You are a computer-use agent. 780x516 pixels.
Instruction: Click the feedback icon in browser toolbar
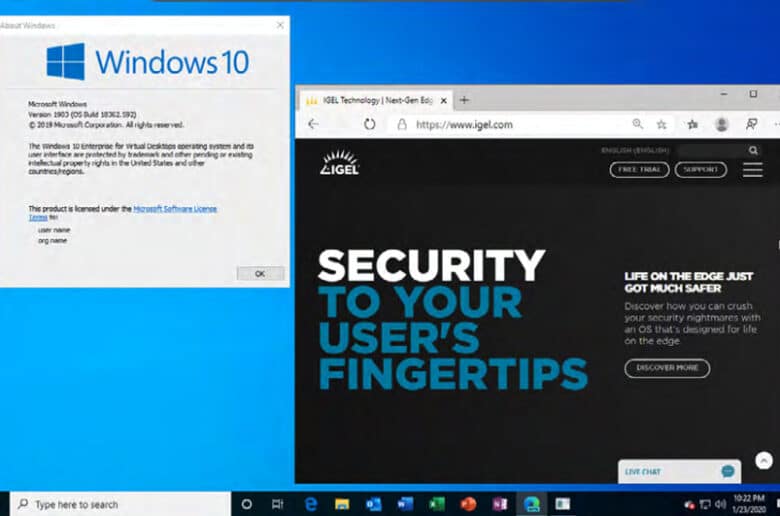(x=752, y=124)
